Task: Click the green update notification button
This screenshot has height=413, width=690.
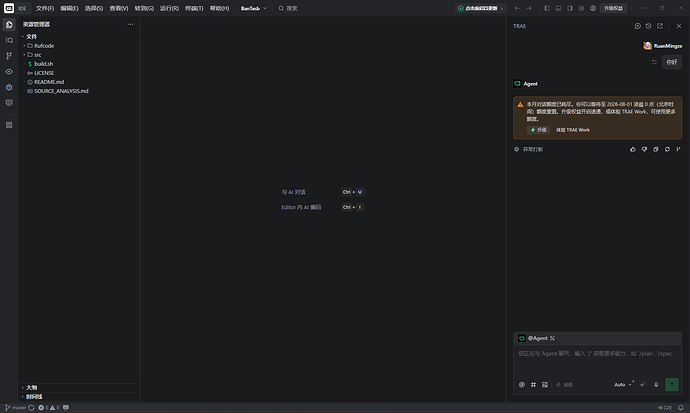Action: (x=481, y=8)
